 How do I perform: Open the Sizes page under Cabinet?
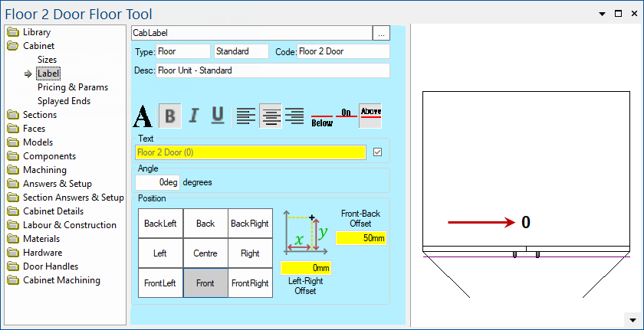[x=47, y=60]
